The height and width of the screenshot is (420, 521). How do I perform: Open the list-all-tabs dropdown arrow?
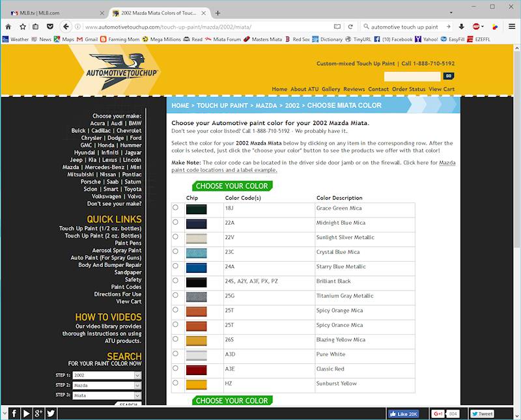tap(451, 13)
